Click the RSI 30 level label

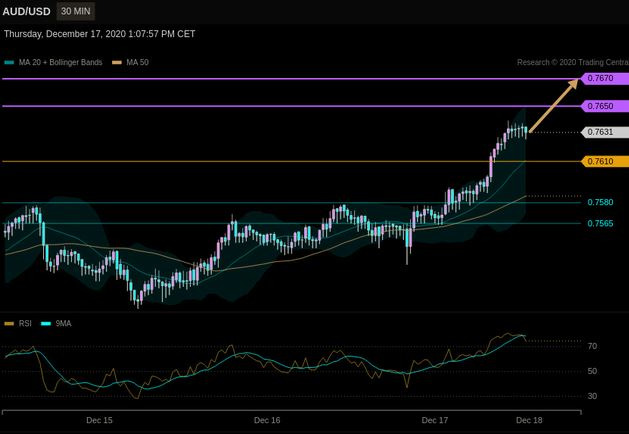592,396
